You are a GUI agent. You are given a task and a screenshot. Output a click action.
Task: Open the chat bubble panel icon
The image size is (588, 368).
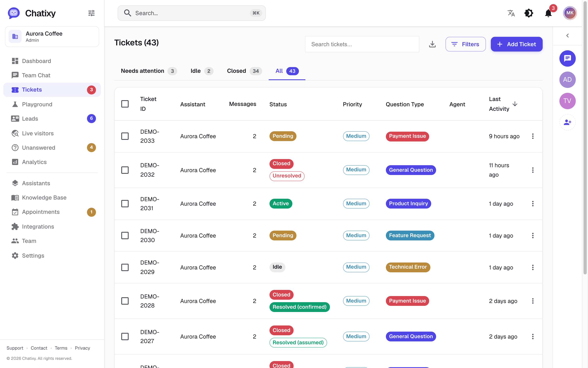click(567, 58)
